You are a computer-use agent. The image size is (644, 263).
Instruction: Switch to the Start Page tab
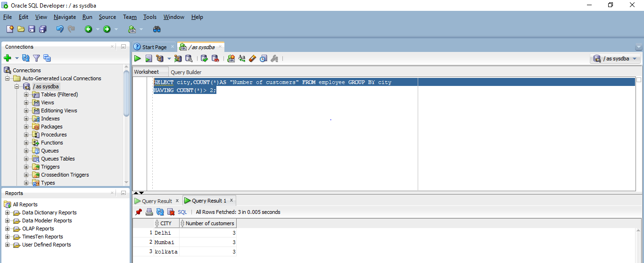154,47
